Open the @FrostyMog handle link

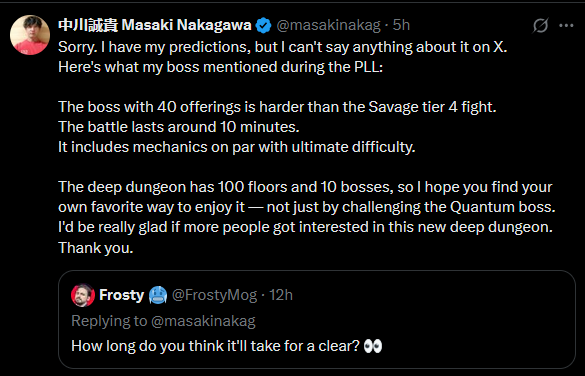214,295
